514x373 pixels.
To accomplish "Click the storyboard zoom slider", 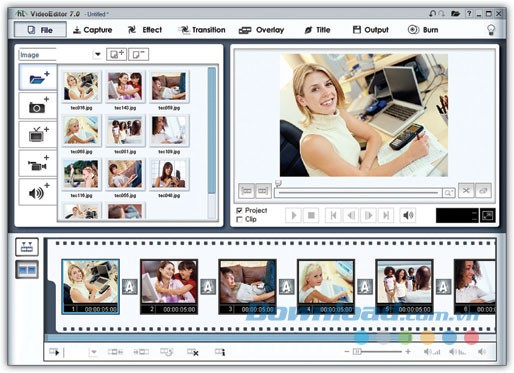I will click(377, 352).
